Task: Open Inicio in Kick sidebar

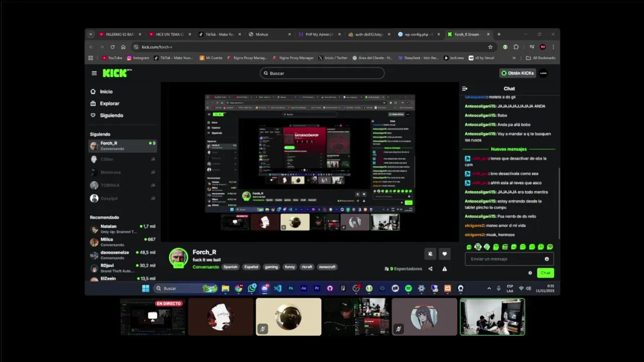Action: 101,92
